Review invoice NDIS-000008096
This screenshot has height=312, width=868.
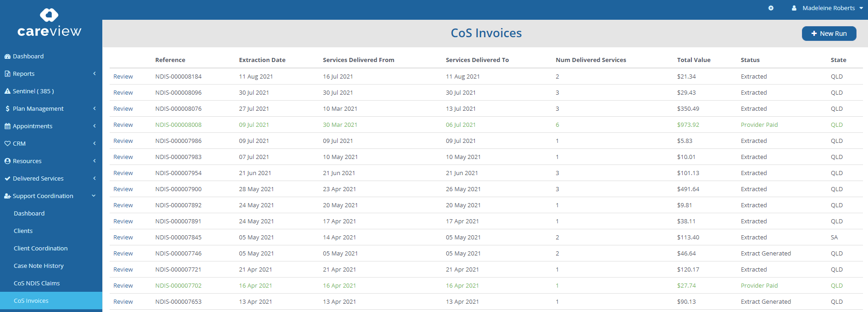[x=123, y=93]
